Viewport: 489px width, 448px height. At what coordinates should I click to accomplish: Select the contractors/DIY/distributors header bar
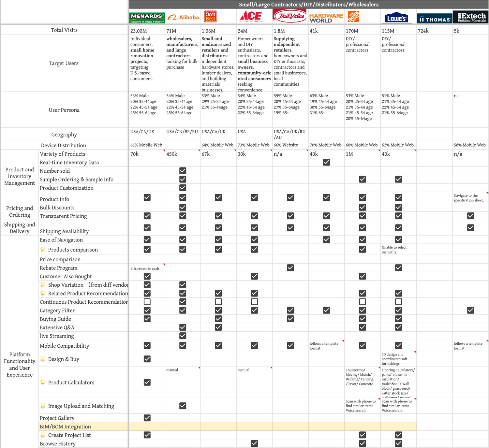point(308,4)
